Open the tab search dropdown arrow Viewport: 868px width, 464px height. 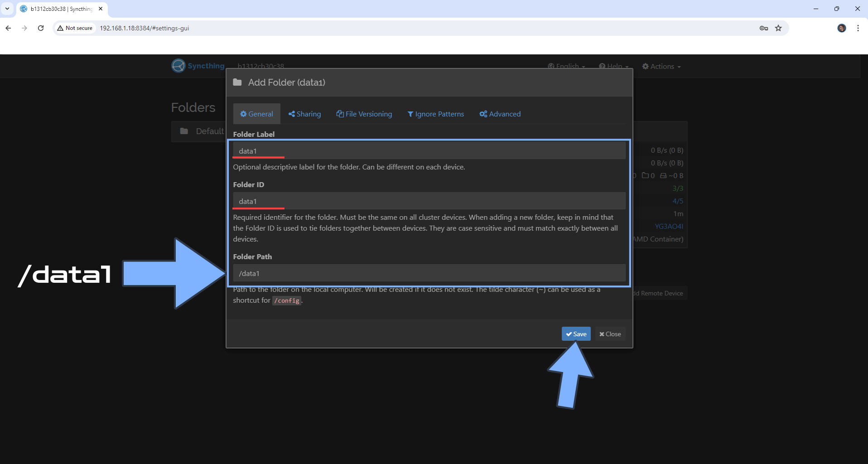(x=7, y=9)
